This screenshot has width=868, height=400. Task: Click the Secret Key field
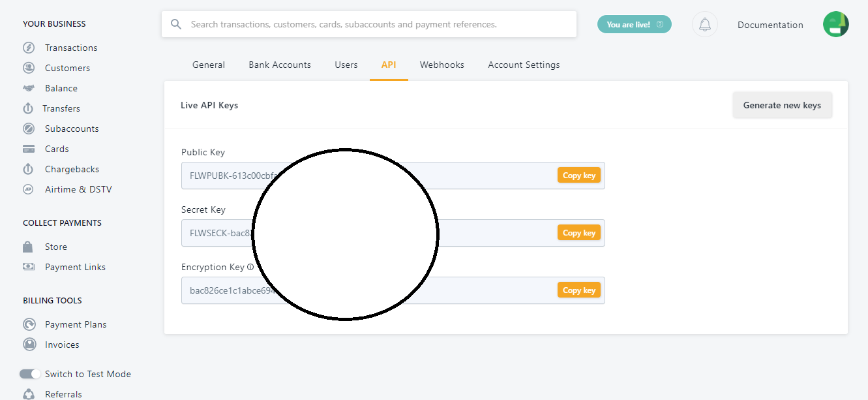(x=393, y=233)
